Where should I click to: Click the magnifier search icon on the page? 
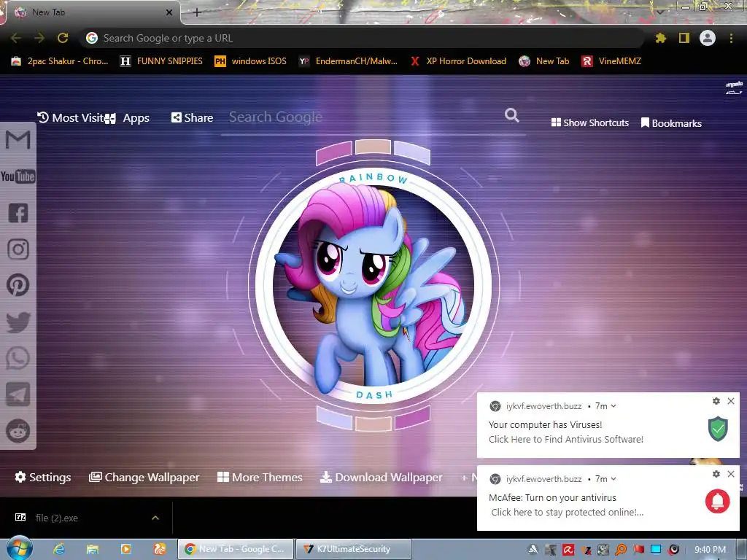point(512,115)
